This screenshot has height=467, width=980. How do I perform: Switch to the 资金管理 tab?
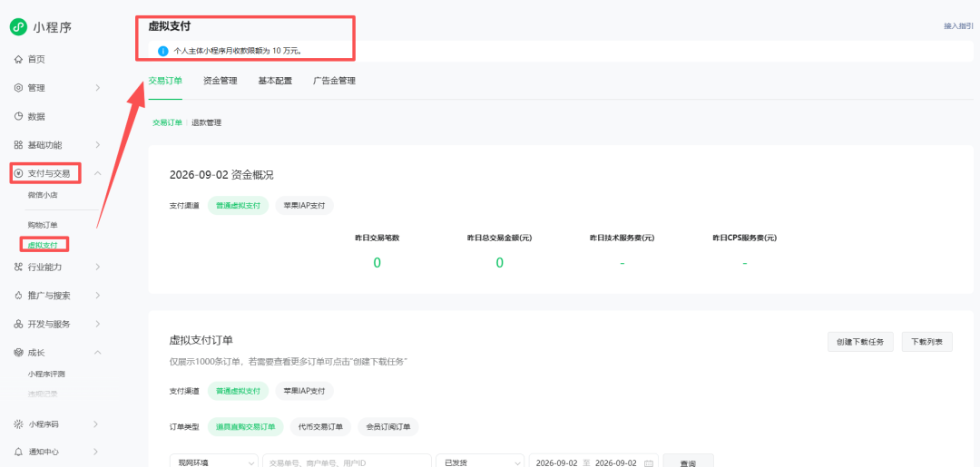[220, 81]
